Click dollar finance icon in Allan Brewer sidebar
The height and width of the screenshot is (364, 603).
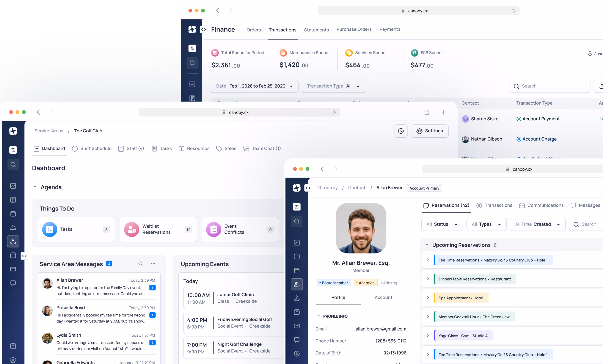(x=297, y=353)
